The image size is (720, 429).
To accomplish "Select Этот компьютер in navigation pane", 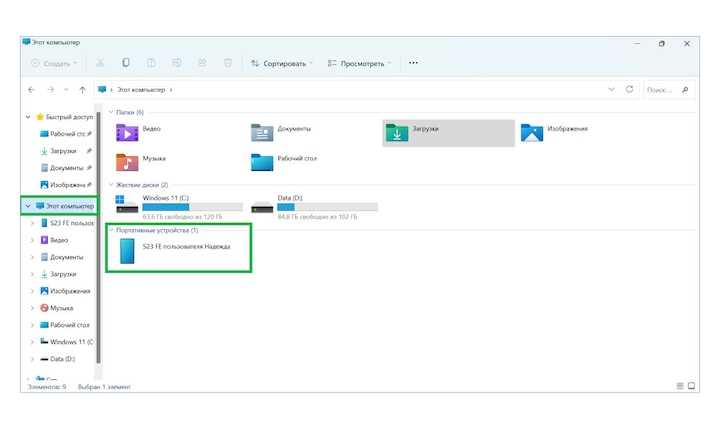I will pyautogui.click(x=65, y=206).
